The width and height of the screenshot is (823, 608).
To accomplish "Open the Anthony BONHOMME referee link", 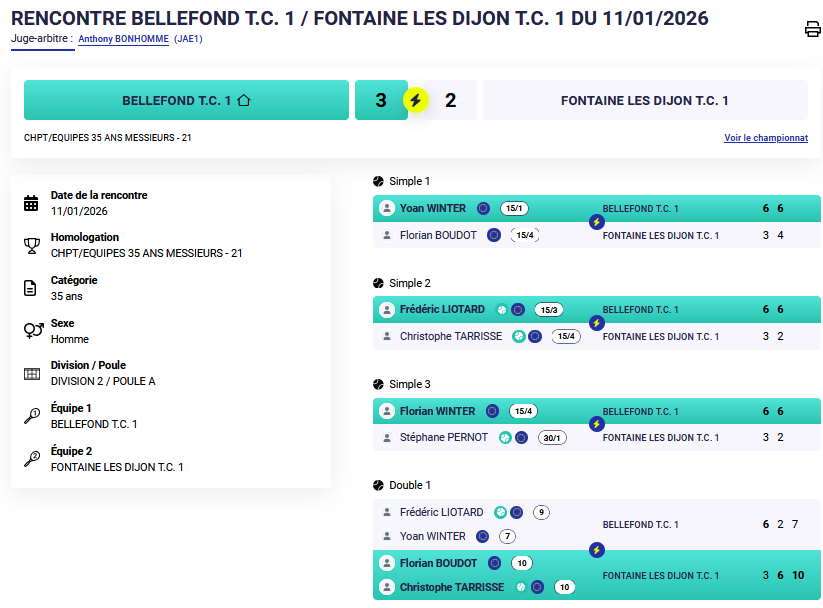I will coord(124,39).
